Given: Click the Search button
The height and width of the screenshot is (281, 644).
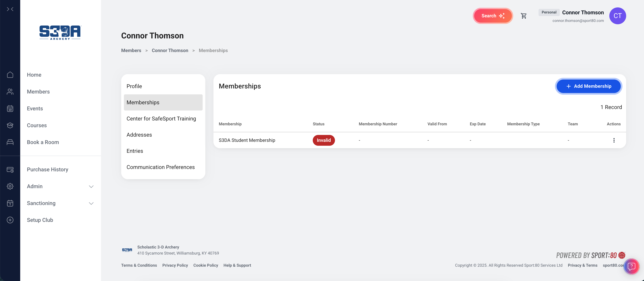Looking at the screenshot, I should coord(493,16).
